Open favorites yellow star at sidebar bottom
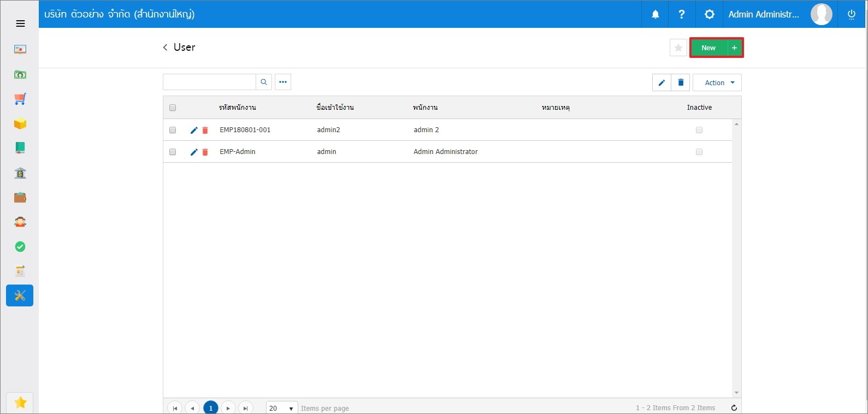Screen dimensions: 868x414 coord(20,403)
